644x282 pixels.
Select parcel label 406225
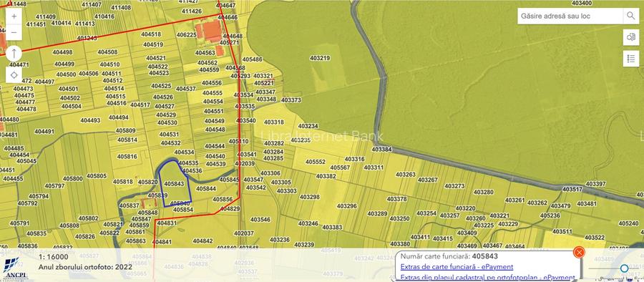tap(187, 35)
